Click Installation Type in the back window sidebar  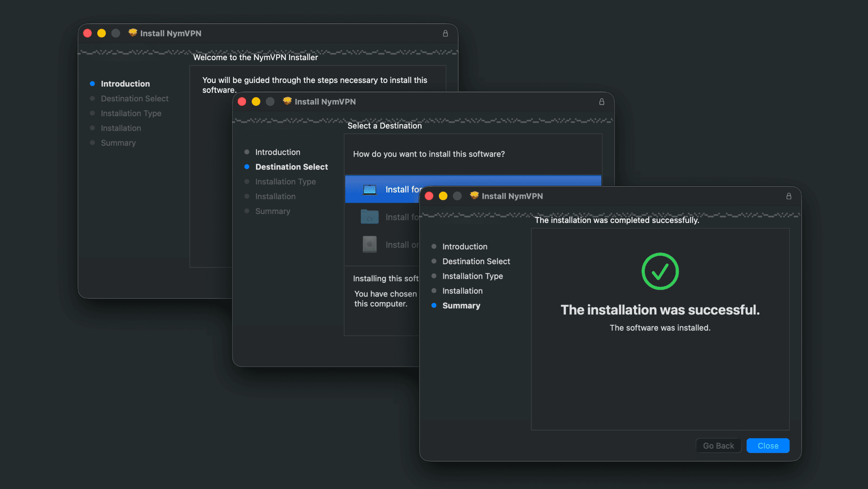pos(131,114)
